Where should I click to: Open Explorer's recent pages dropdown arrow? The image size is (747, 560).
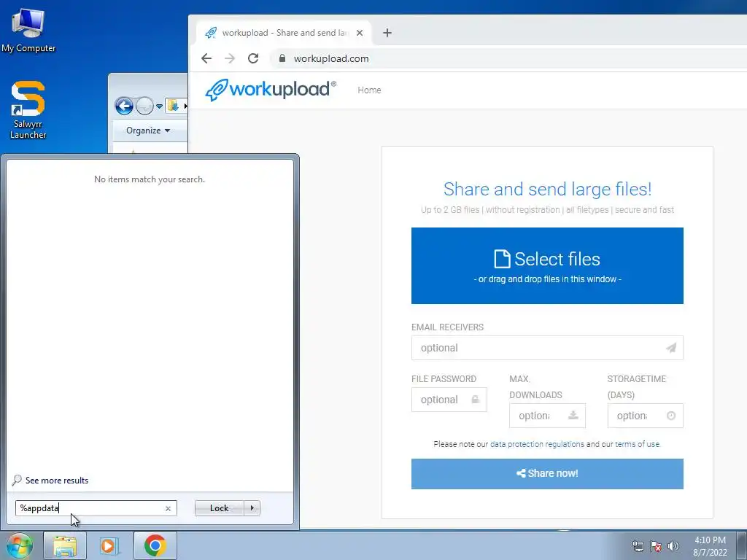(x=159, y=106)
